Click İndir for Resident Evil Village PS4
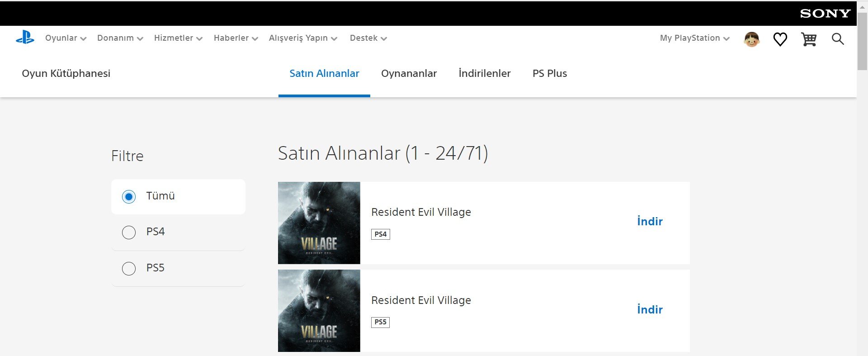This screenshot has height=356, width=868. (x=650, y=221)
